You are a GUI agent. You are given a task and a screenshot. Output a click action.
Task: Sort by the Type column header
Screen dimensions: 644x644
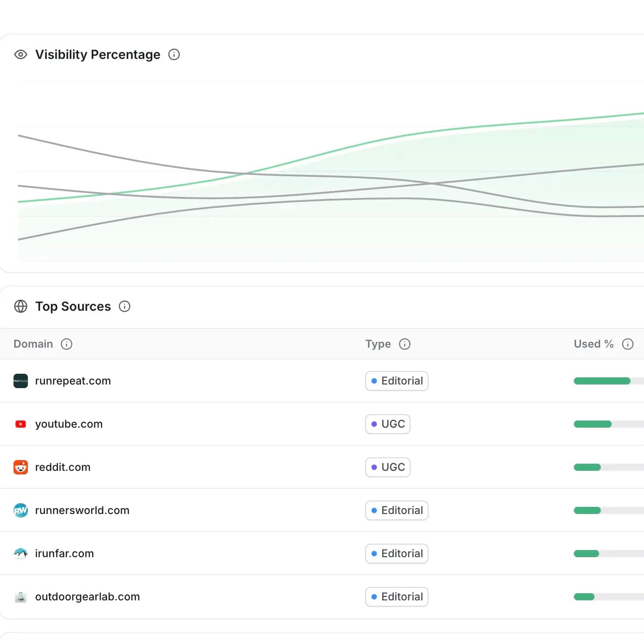point(378,344)
